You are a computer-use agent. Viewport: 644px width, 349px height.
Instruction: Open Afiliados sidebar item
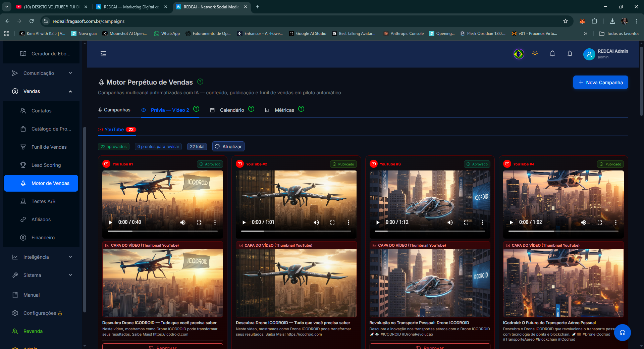coord(41,219)
